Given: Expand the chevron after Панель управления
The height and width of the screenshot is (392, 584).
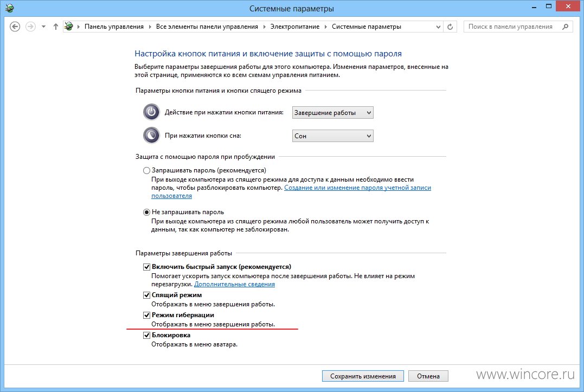Looking at the screenshot, I should pos(150,27).
